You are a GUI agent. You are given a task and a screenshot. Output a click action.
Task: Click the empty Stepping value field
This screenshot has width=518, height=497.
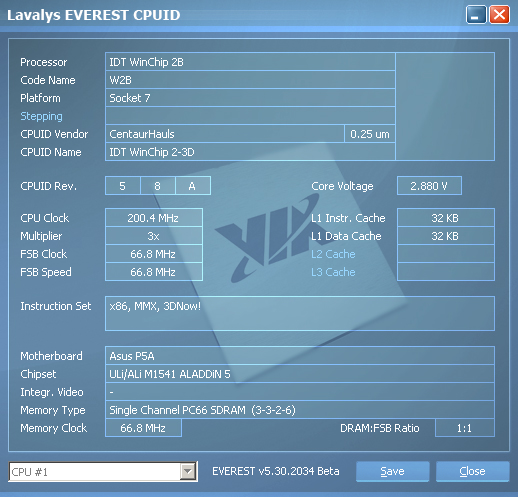point(250,116)
